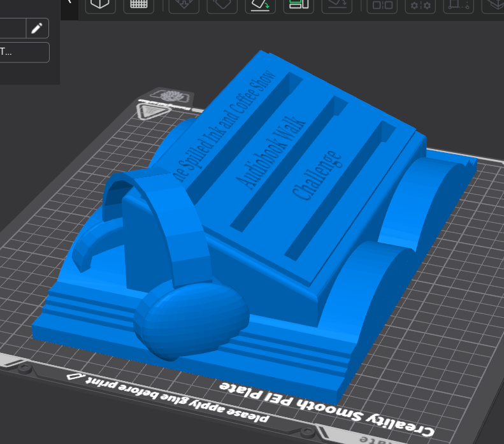The height and width of the screenshot is (444, 504).
Task: Click the grid add plate icon
Action: pyautogui.click(x=138, y=4)
